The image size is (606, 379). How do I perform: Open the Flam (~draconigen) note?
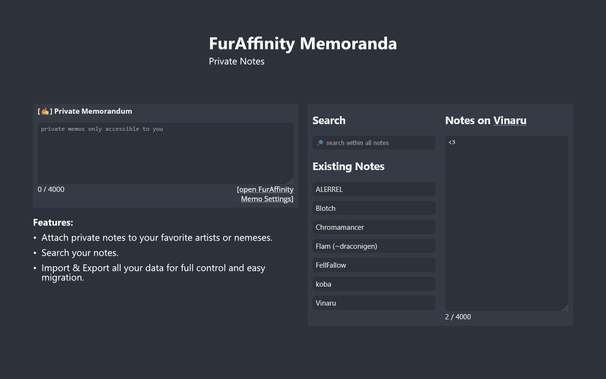374,246
